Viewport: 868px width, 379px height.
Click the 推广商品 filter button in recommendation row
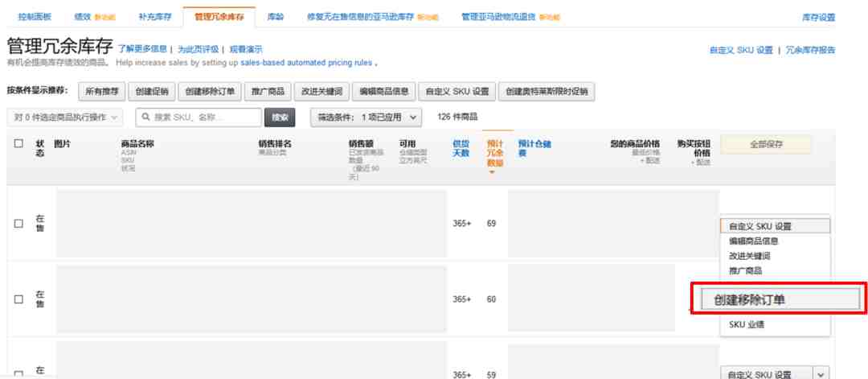tap(268, 92)
